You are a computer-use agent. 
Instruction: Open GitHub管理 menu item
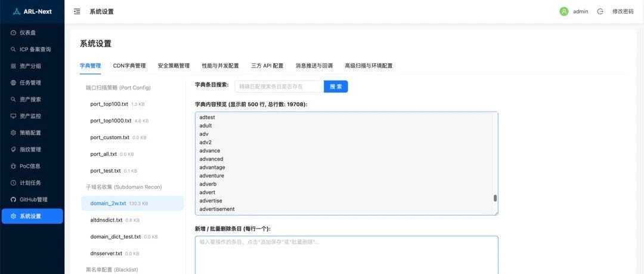tap(32, 199)
